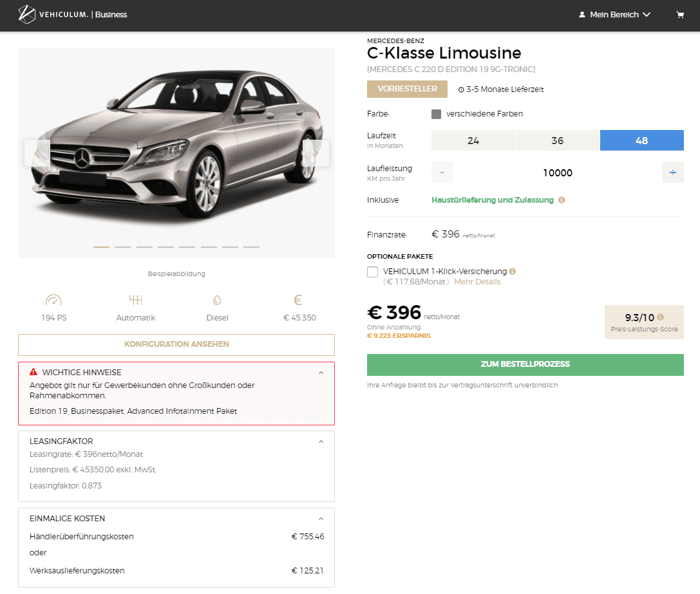Collapse the Wichtige Hinweise section
The image size is (700, 594).
[x=321, y=373]
